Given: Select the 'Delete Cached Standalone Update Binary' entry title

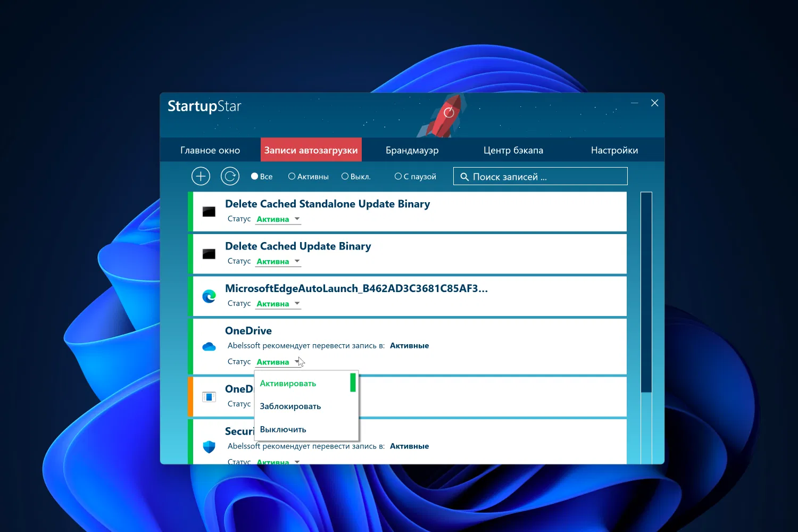Looking at the screenshot, I should (x=327, y=204).
